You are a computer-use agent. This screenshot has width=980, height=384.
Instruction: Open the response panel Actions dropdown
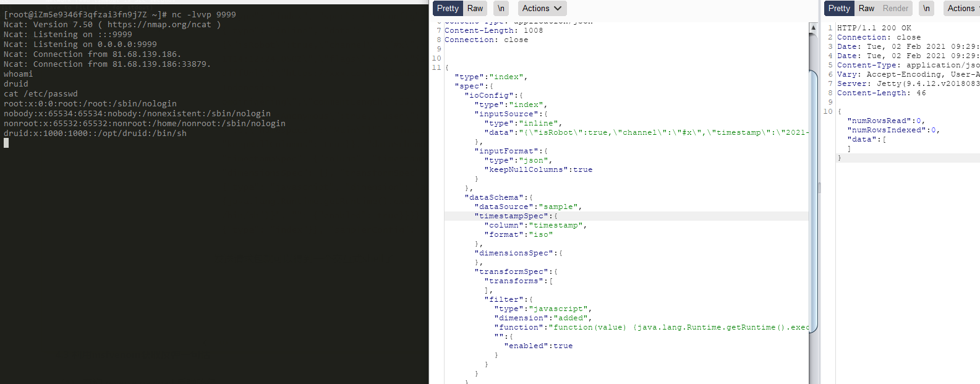point(961,8)
